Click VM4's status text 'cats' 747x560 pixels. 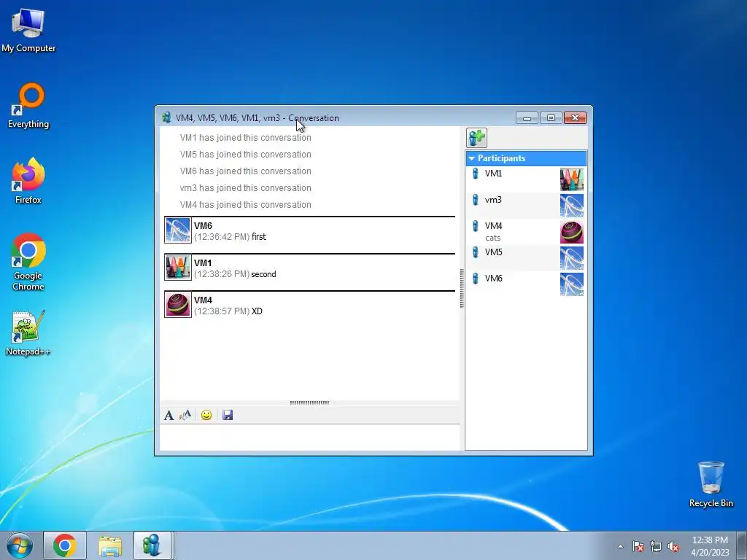click(492, 238)
